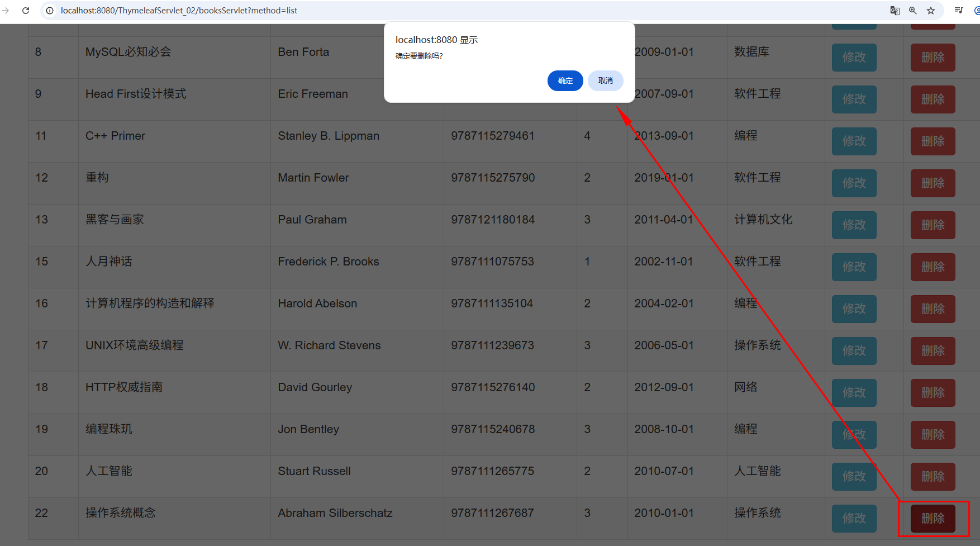Open the media control icon in toolbar
The image size is (980, 546).
(959, 11)
